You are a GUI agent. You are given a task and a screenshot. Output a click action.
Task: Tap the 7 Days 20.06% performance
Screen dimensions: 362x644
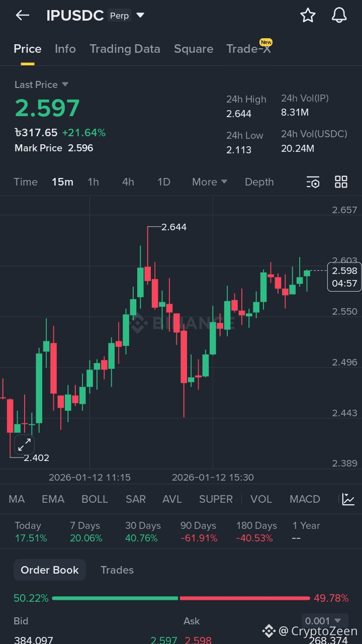coord(86,532)
